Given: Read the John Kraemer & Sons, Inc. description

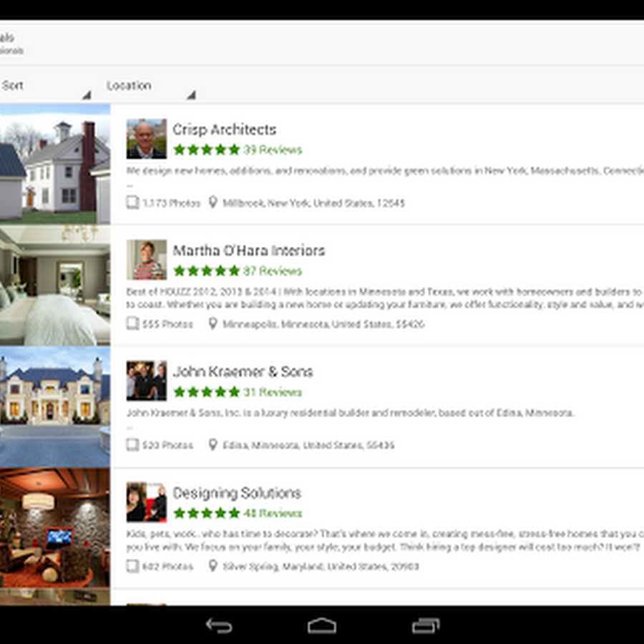Looking at the screenshot, I should (350, 413).
